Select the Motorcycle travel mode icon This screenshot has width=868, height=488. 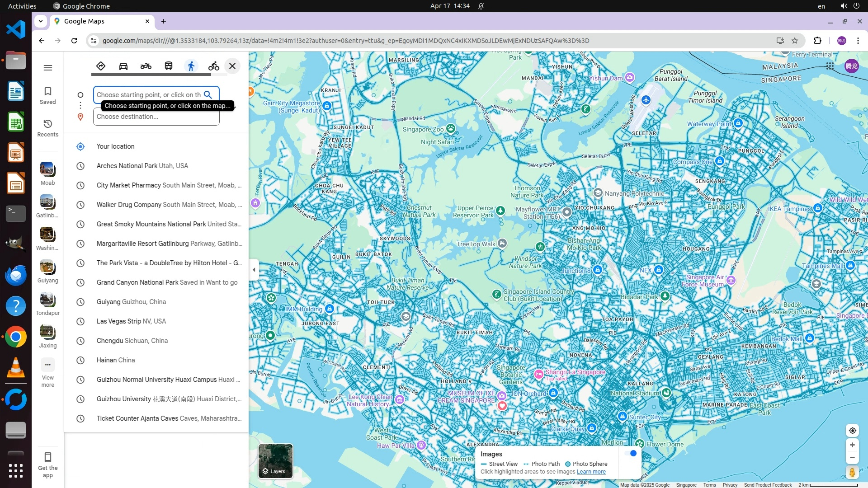coord(146,66)
